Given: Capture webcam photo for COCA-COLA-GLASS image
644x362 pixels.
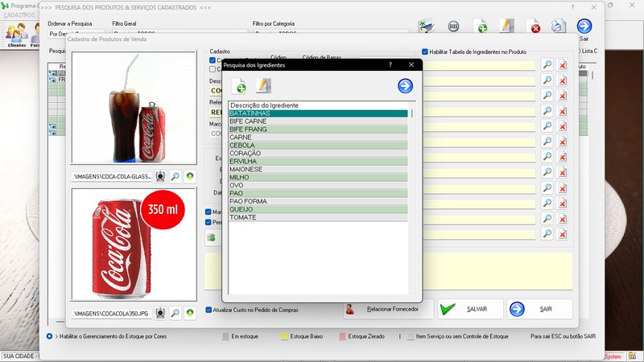Looking at the screenshot, I should point(160,176).
